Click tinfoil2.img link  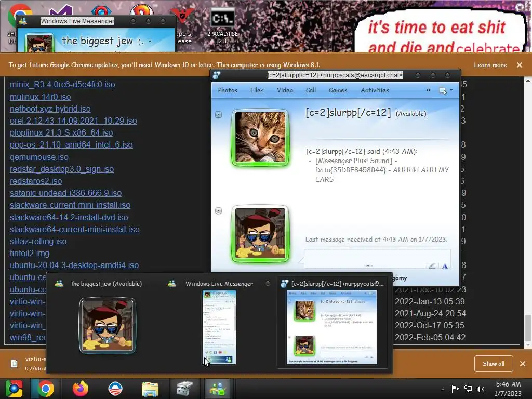(x=30, y=254)
